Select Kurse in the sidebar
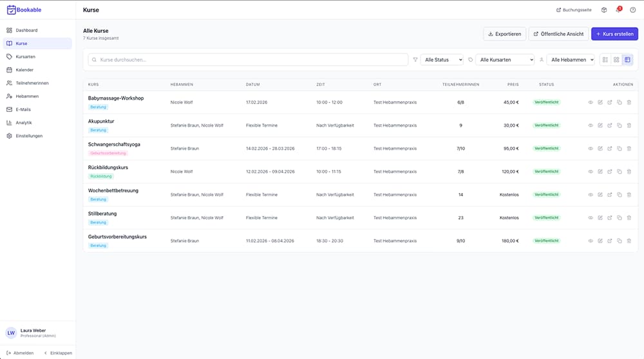 37,44
